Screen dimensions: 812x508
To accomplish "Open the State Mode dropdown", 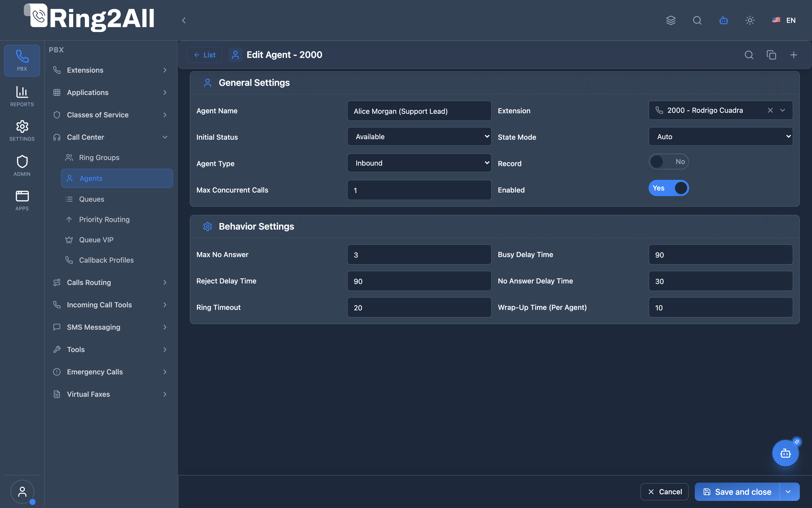I will (x=720, y=136).
